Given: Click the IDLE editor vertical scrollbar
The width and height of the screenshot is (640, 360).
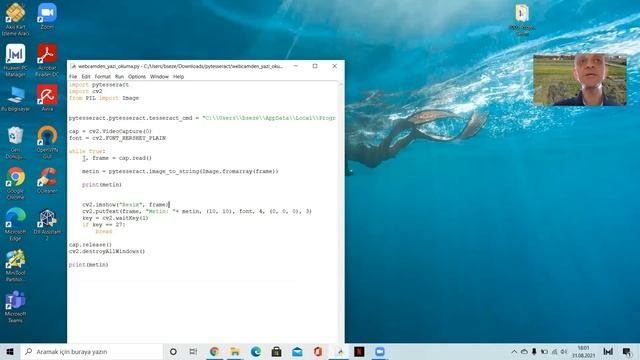Looking at the screenshot, I should pos(341,212).
